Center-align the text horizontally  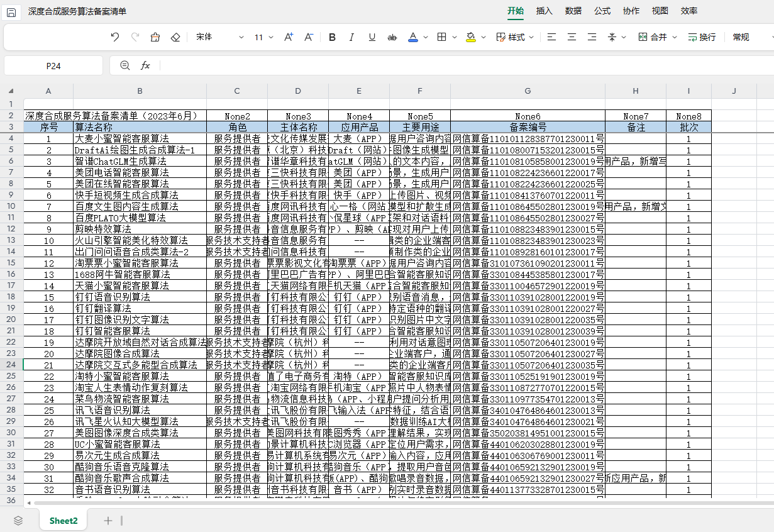pyautogui.click(x=572, y=37)
